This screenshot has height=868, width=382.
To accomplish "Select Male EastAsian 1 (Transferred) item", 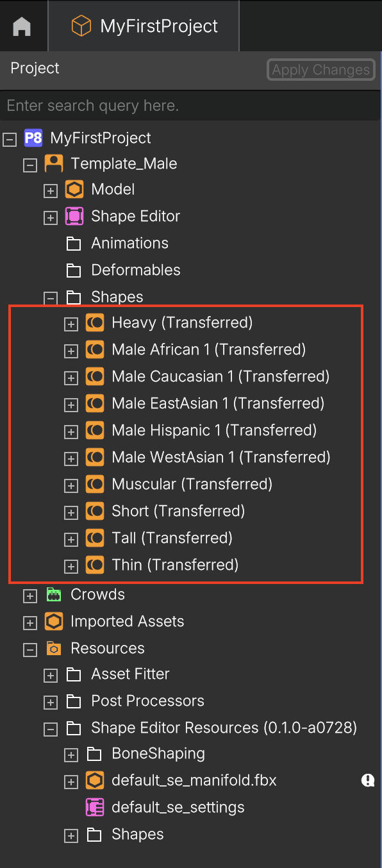I will click(218, 403).
